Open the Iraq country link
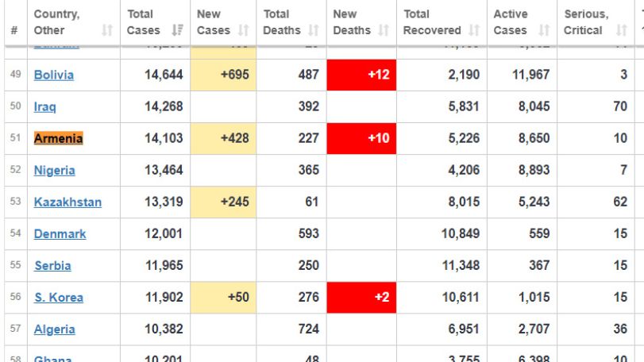Screen dimensions: 644x362 pos(44,106)
